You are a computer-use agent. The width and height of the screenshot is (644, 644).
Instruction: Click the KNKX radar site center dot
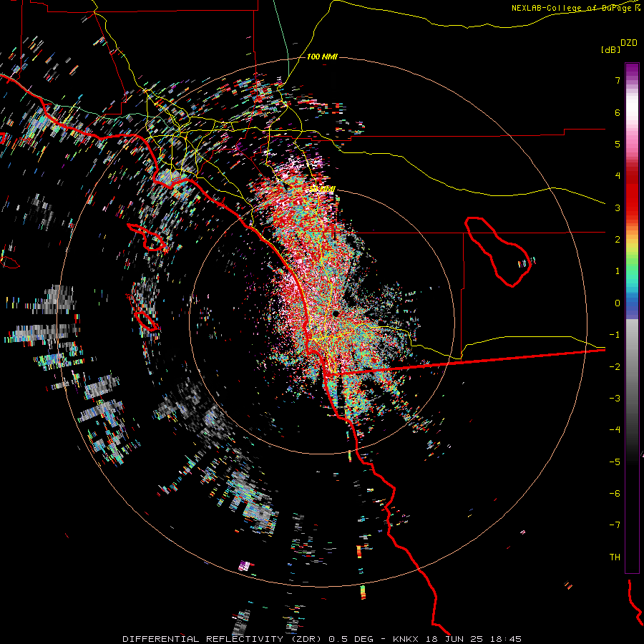336,313
